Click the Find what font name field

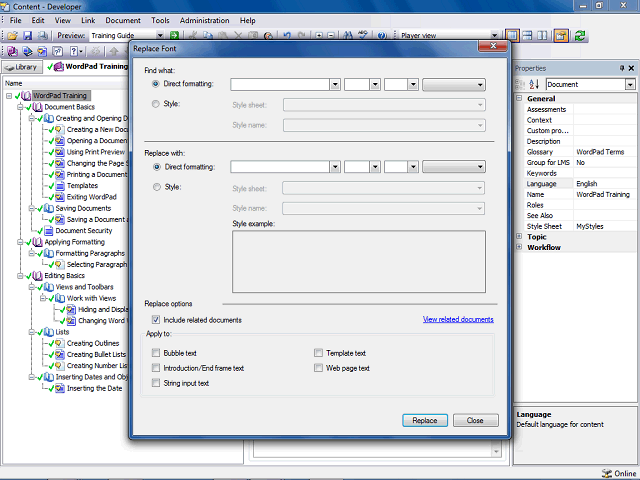click(x=280, y=85)
